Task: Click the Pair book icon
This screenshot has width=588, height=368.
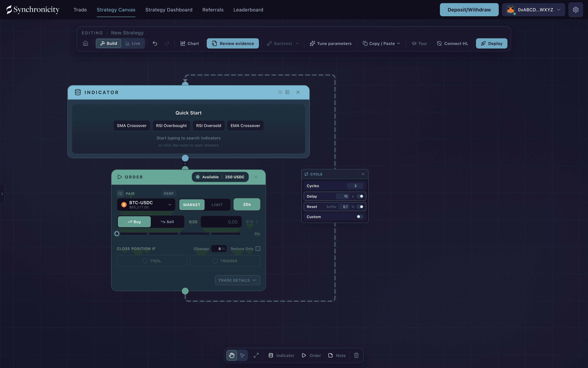Action: (x=120, y=194)
